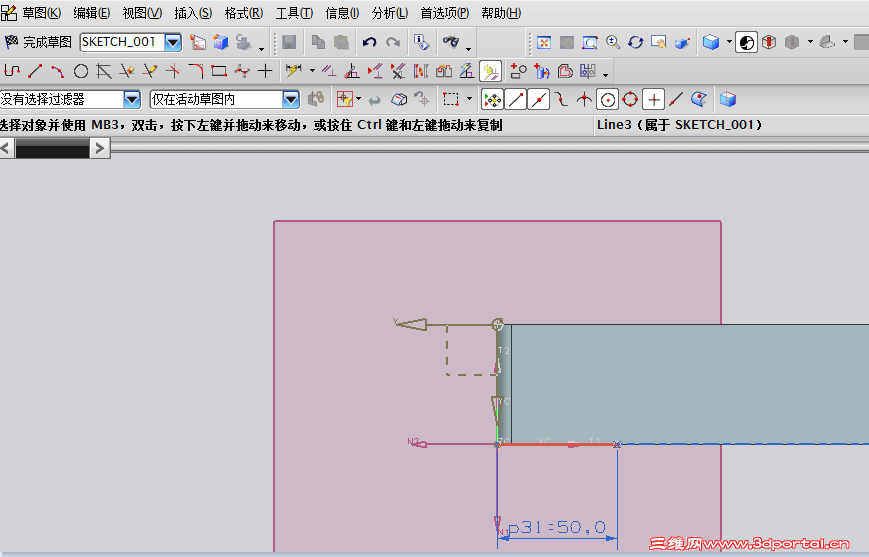Screen dimensions: 869x557
Task: Click the red wireframe cube icon
Action: tap(769, 42)
